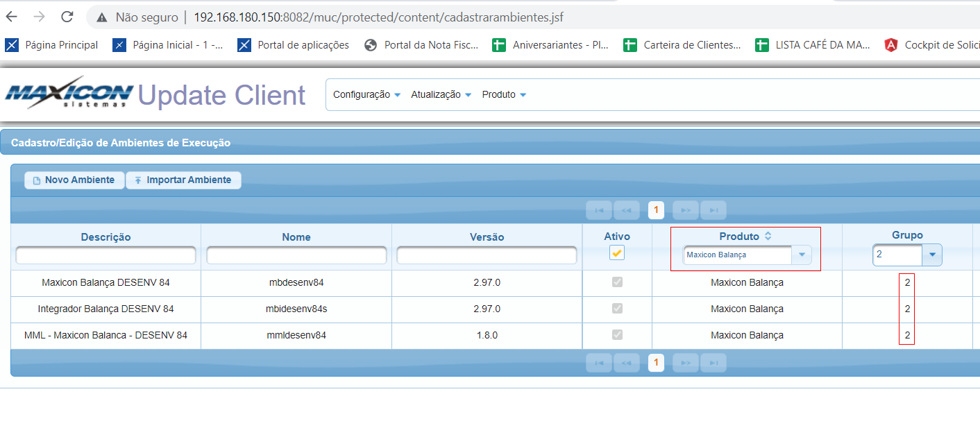The image size is (980, 446).
Task: Click the 'mbdesenv84' name cell
Action: [296, 282]
